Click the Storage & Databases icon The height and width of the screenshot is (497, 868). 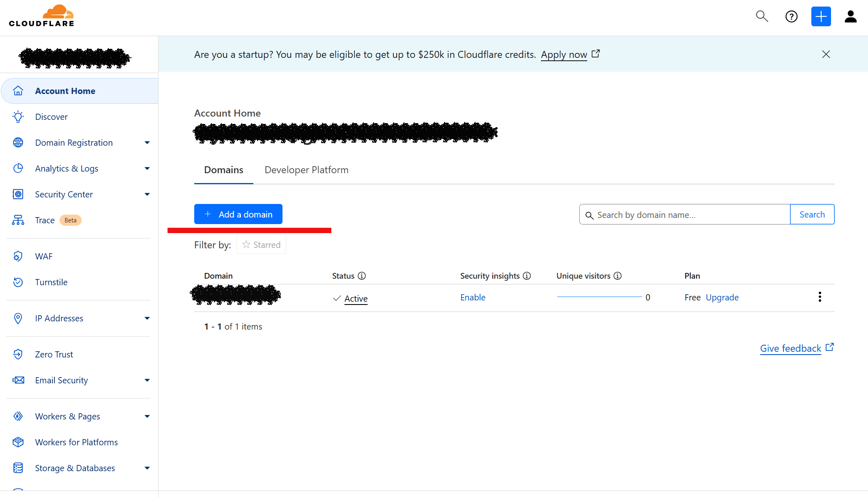click(x=18, y=468)
